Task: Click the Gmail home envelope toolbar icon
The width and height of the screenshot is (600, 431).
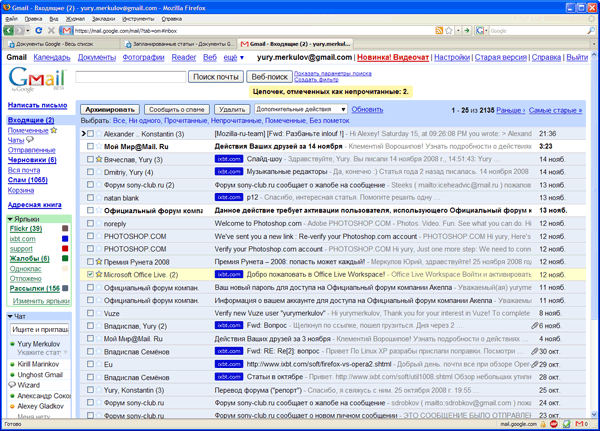Action: click(66, 31)
